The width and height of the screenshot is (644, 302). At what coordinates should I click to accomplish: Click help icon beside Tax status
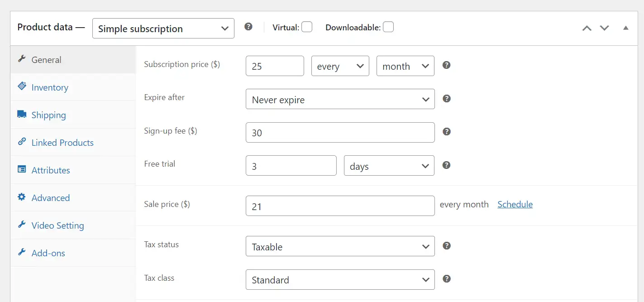446,246
